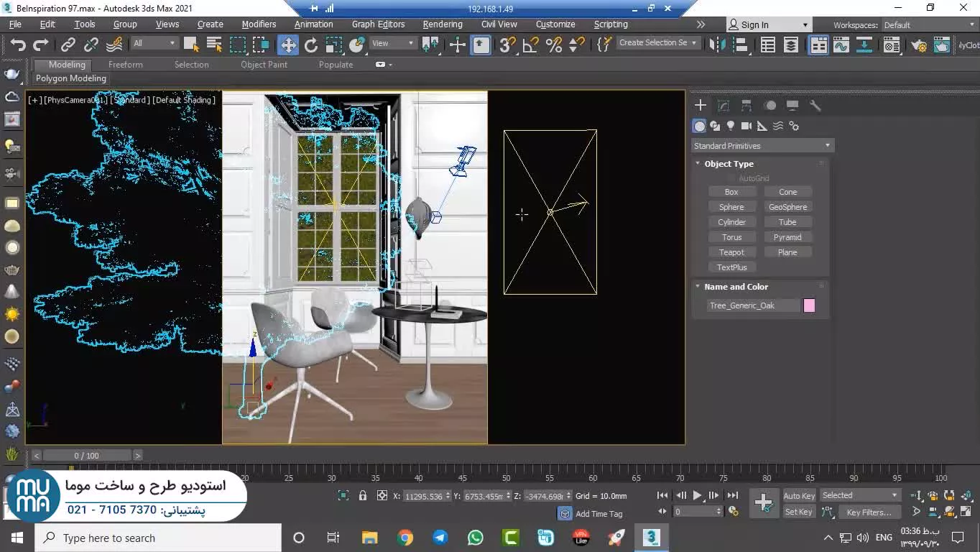The height and width of the screenshot is (552, 980).
Task: Switch to the Hierarchy panel tab
Action: click(x=746, y=105)
